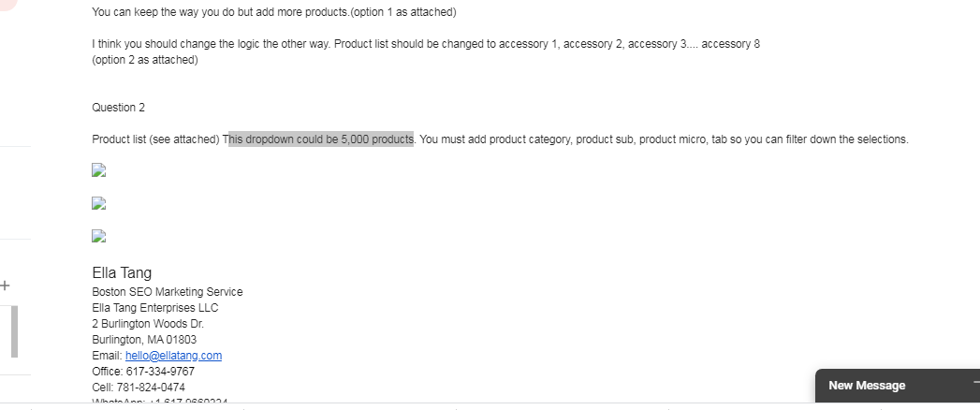Click the "Question 2" heading text
Viewport: 980px width, 410px height.
[x=118, y=108]
